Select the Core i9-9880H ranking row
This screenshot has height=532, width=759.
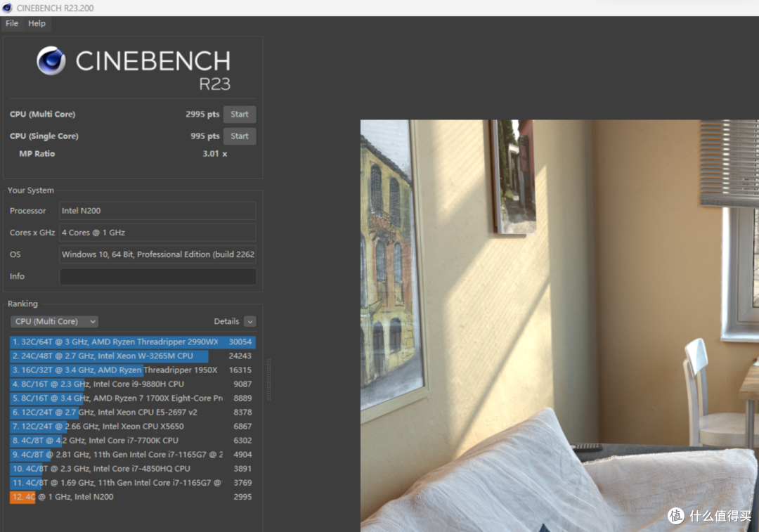coord(133,384)
